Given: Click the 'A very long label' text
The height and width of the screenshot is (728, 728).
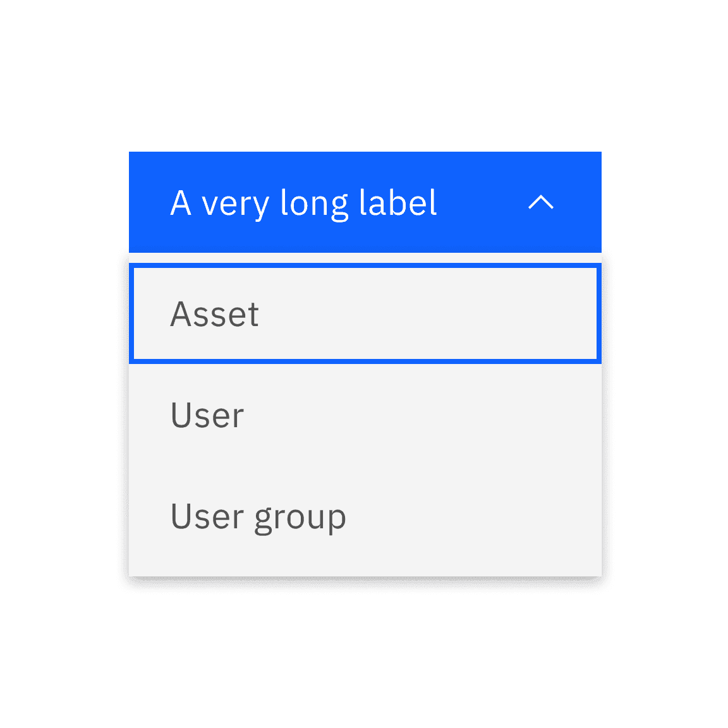Looking at the screenshot, I should 303,202.
